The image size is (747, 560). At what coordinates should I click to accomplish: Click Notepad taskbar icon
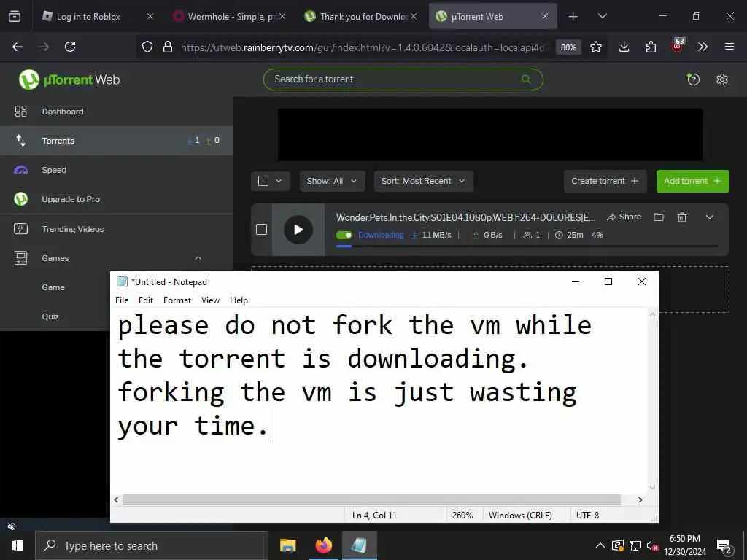[359, 545]
